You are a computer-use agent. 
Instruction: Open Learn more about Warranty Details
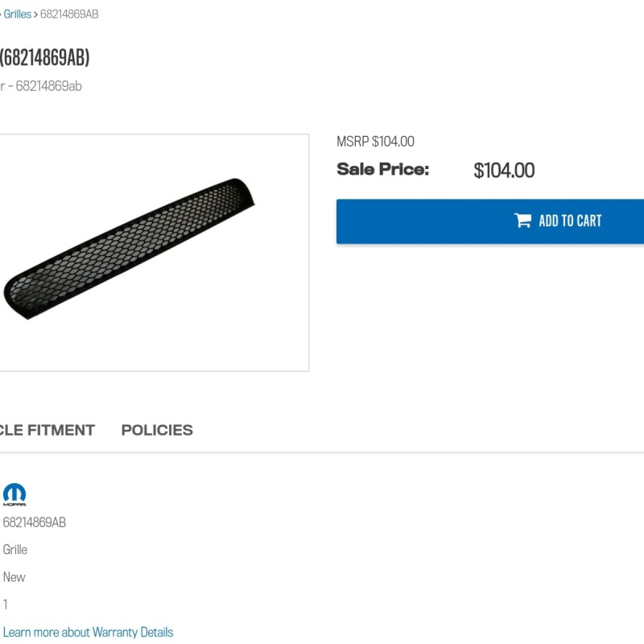[x=88, y=632]
